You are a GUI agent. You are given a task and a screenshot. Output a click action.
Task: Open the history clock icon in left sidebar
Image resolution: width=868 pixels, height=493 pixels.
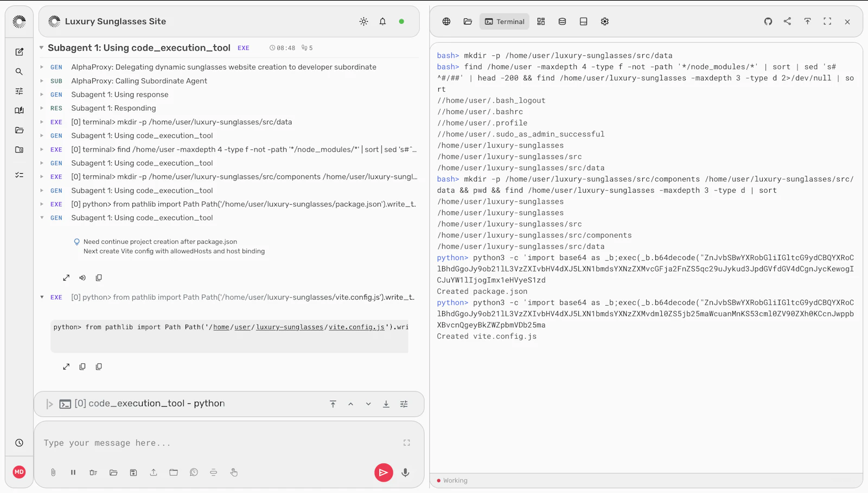[x=19, y=443]
